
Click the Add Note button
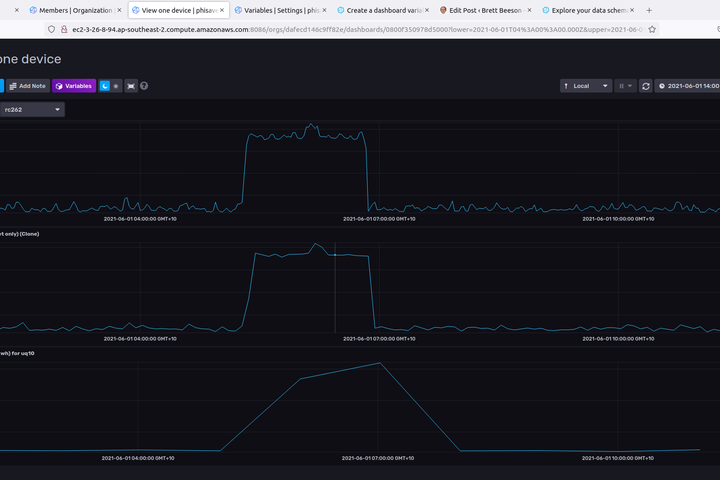(x=28, y=86)
